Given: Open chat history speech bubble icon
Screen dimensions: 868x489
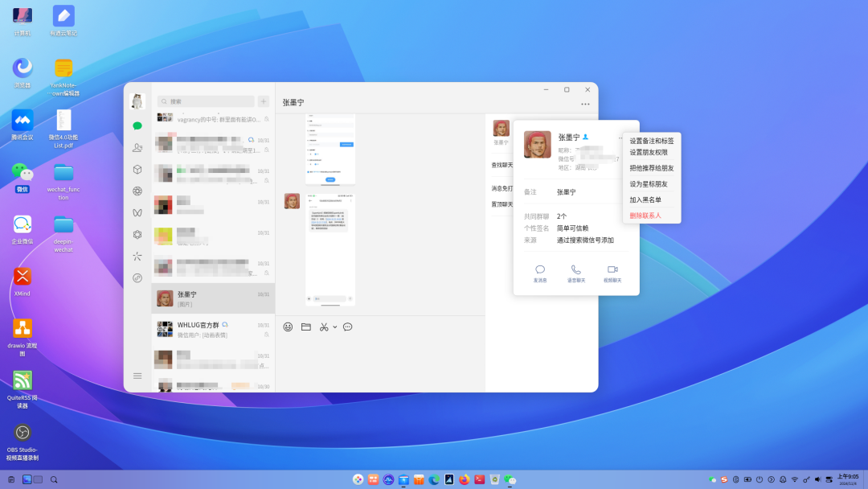Looking at the screenshot, I should coord(348,327).
